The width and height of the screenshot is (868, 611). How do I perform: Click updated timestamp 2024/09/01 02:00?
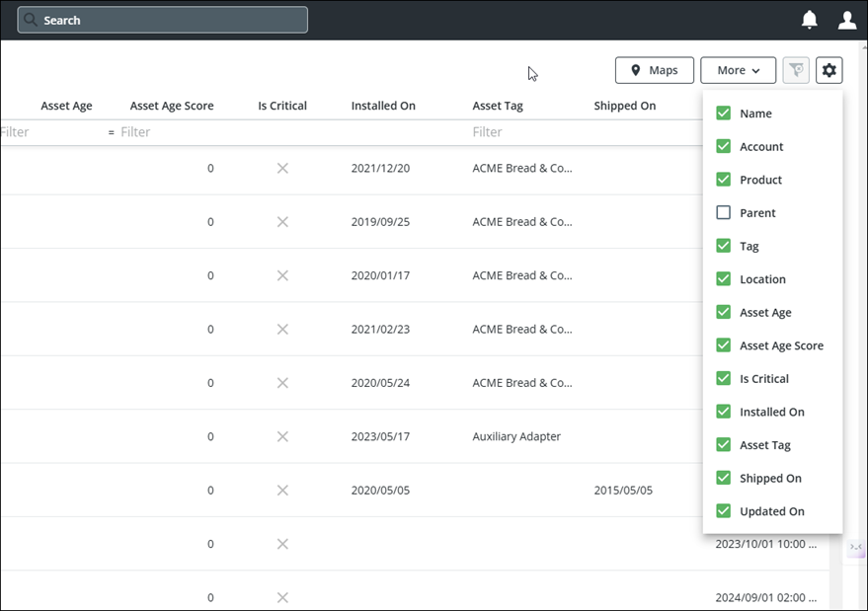tap(765, 598)
